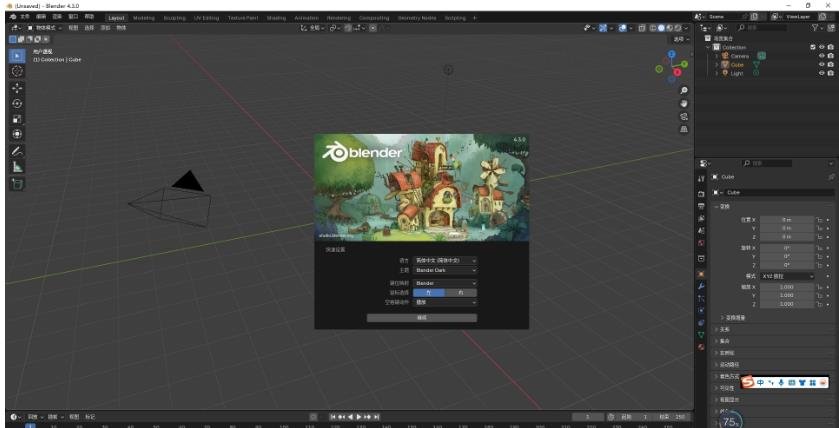The width and height of the screenshot is (839, 428).
Task: Toggle camera view icon in viewport
Action: point(684,116)
